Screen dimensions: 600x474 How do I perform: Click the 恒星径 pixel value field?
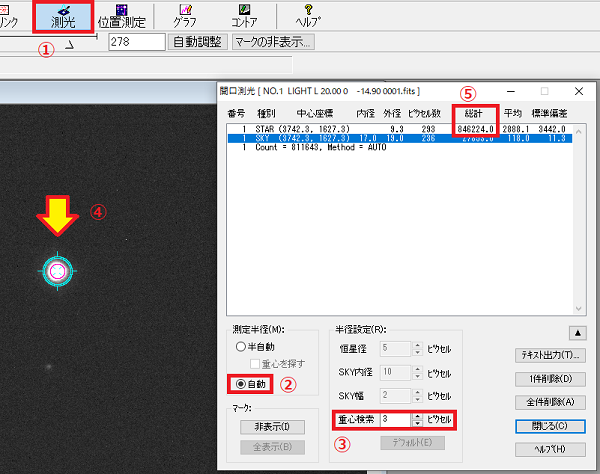click(x=396, y=349)
